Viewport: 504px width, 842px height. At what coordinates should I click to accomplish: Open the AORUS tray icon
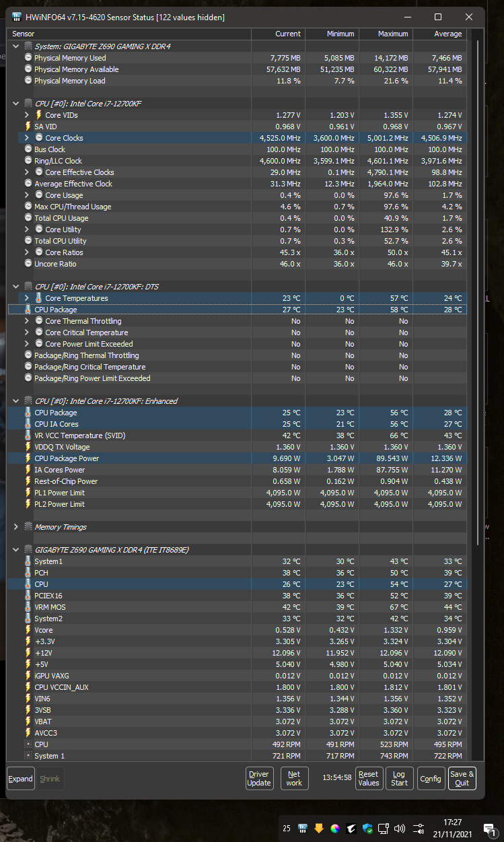pyautogui.click(x=351, y=828)
